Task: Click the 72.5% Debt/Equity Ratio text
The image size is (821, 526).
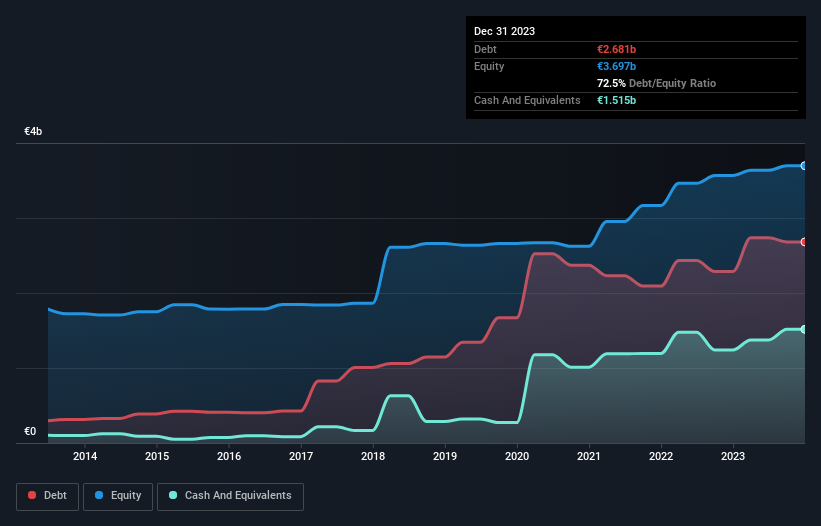Action: (x=656, y=83)
